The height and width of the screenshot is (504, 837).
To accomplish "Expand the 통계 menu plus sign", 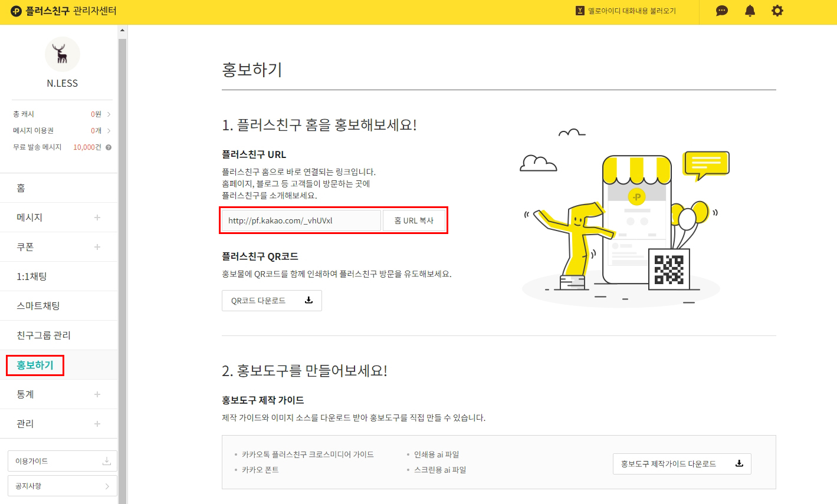I will pyautogui.click(x=97, y=394).
